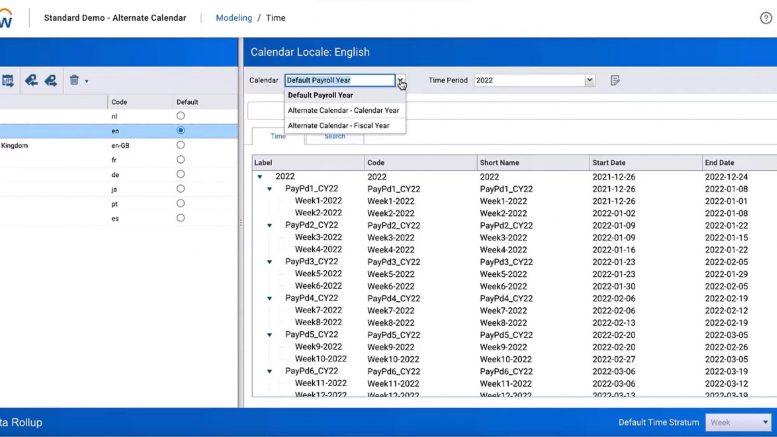This screenshot has height=437, width=777.
Task: Click Standard Demo - Alternate Calendar title
Action: tap(115, 18)
